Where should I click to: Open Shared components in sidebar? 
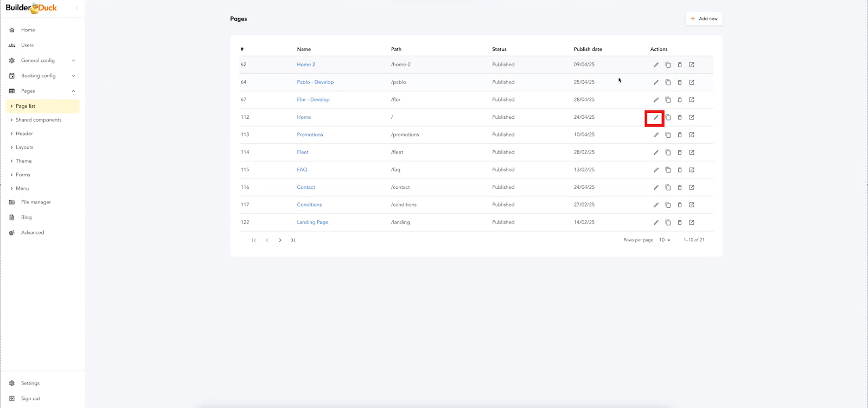click(39, 120)
